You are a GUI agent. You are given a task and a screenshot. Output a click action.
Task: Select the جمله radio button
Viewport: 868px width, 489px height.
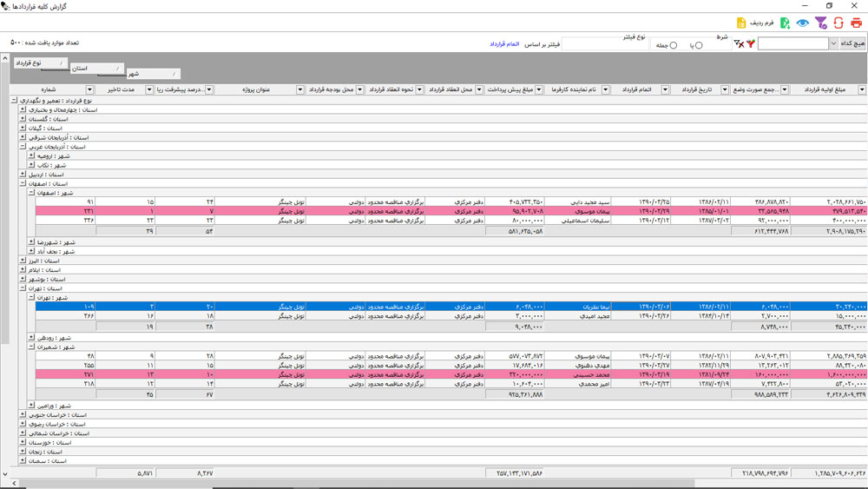tap(674, 45)
